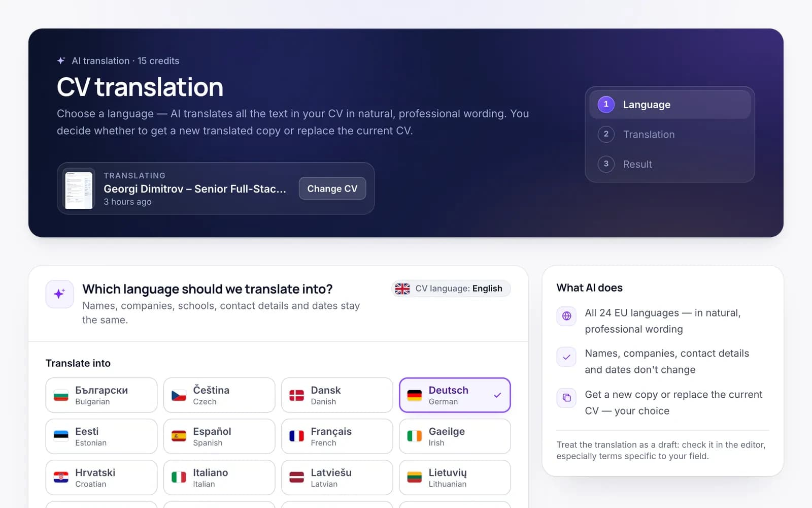Click the Czech flag icon
Viewport: 812px width, 508px height.
coord(179,395)
